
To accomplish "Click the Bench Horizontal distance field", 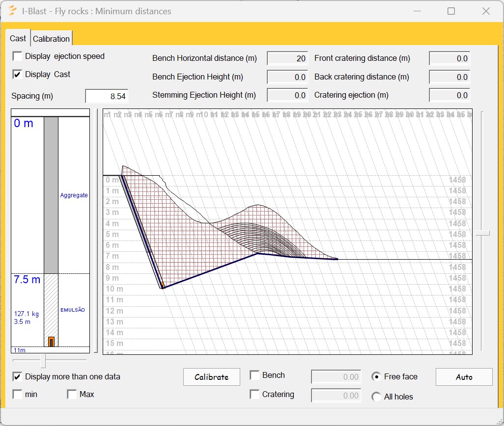I will [287, 58].
